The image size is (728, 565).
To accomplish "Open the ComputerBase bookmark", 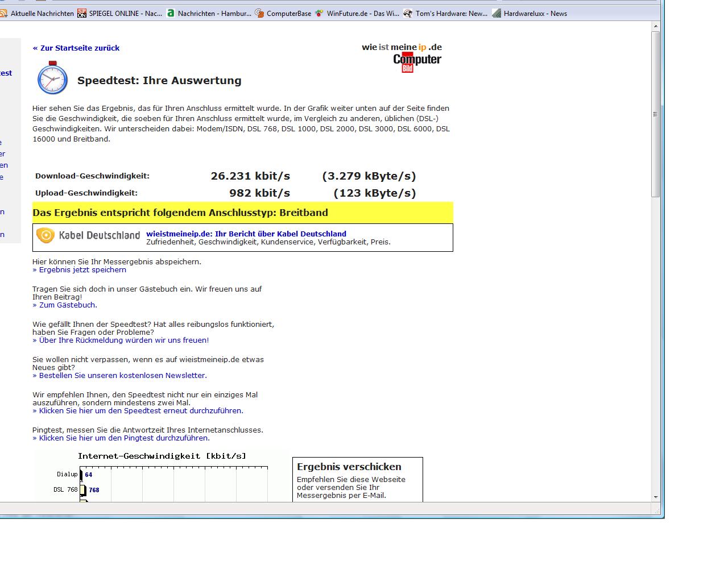I will (x=283, y=13).
